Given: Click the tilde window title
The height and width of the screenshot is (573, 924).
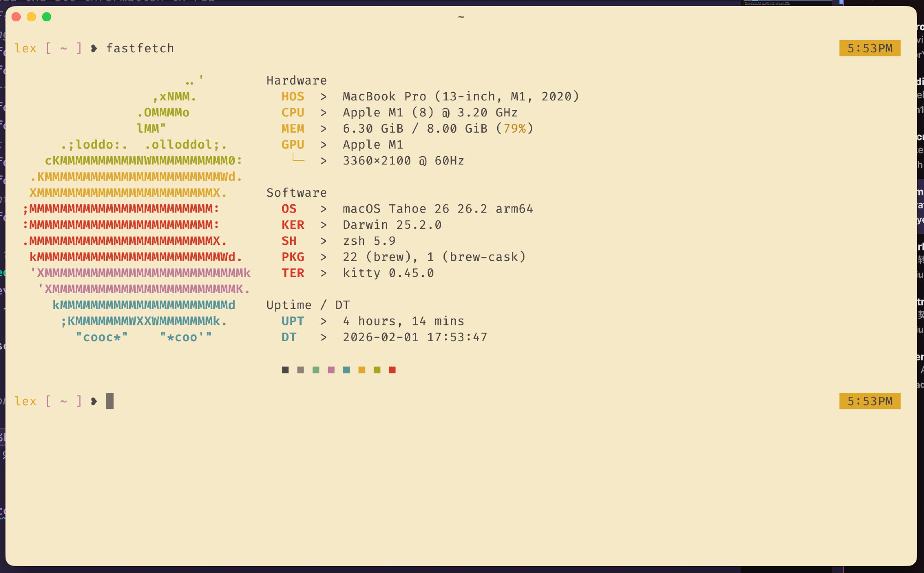Looking at the screenshot, I should point(461,17).
